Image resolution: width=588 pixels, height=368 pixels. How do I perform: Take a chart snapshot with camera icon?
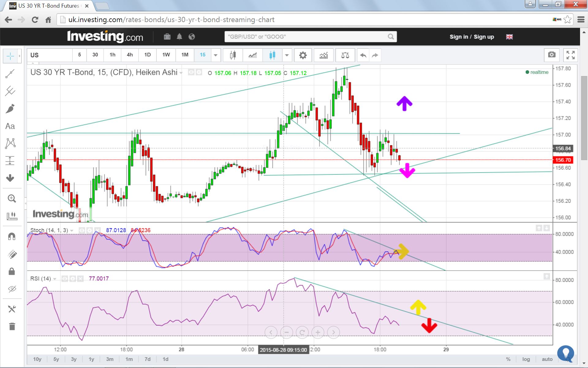(x=552, y=55)
